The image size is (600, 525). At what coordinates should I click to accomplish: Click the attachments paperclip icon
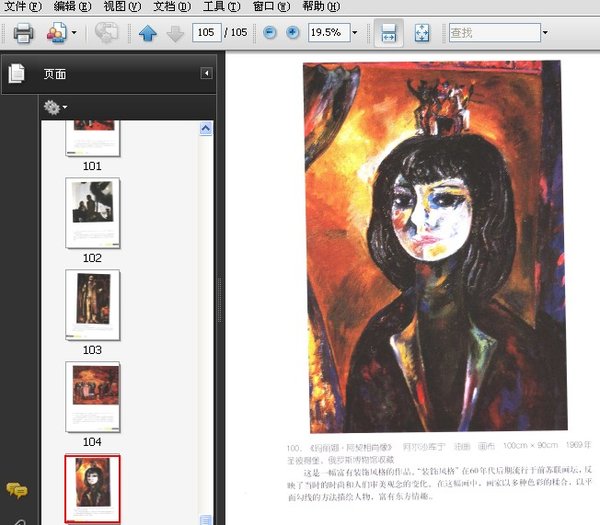19,522
